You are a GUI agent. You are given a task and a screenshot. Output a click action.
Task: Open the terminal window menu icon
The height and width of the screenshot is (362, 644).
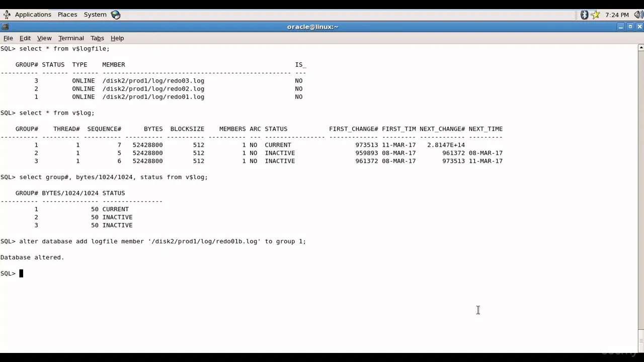point(5,27)
